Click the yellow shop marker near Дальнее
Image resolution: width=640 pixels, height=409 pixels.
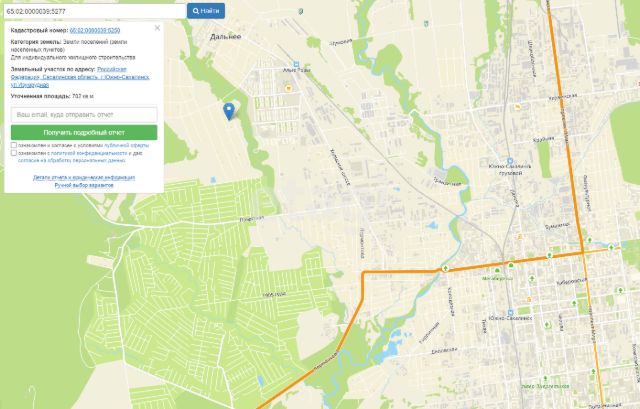coord(289,88)
